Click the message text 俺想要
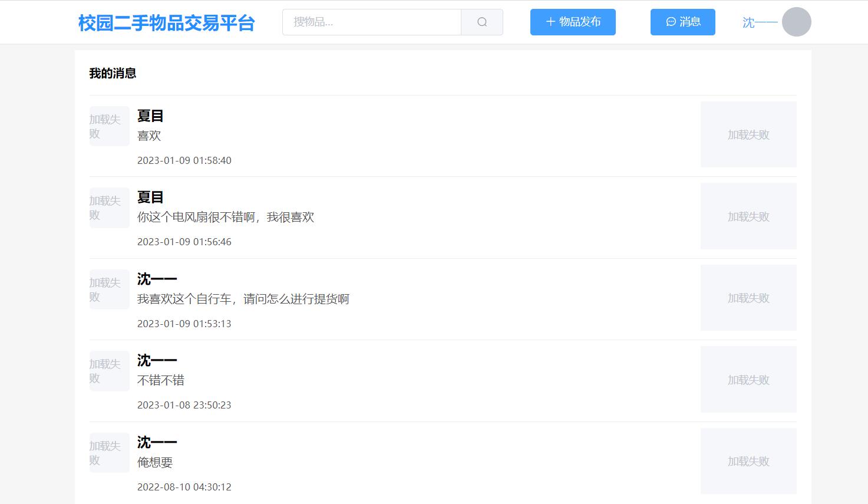Viewport: 868px width, 504px height. tap(155, 462)
